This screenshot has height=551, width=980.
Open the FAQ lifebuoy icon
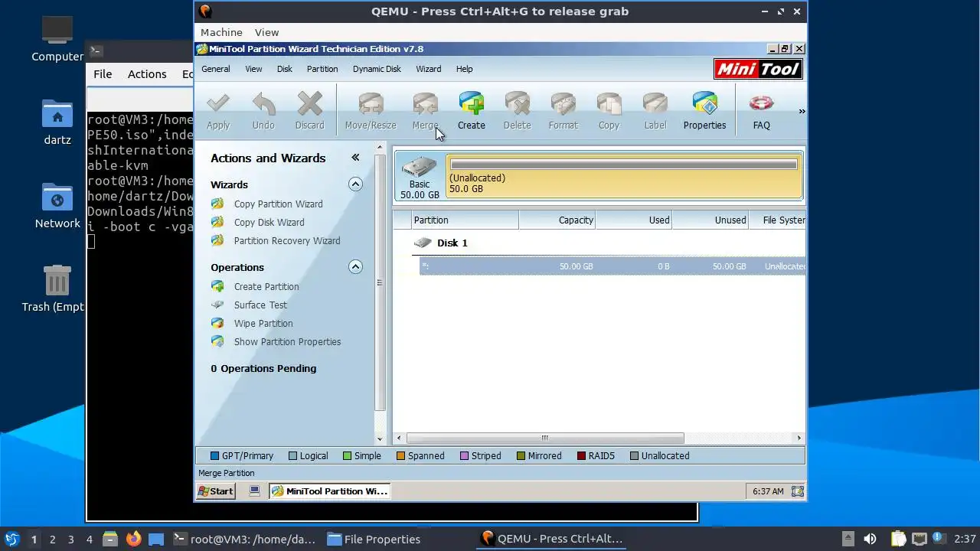[x=761, y=103]
